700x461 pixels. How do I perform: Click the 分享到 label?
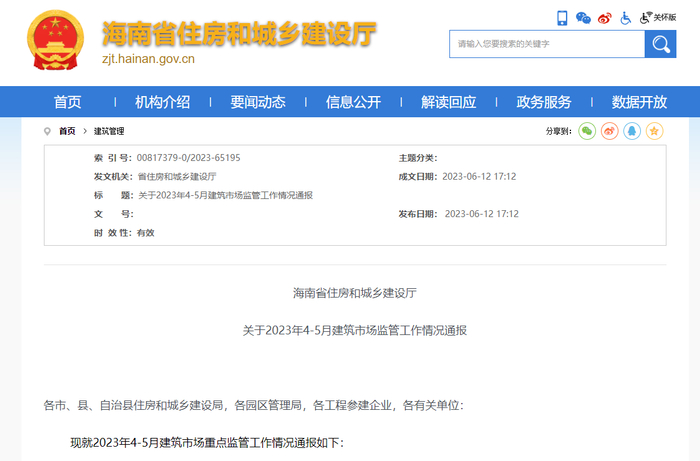(558, 131)
